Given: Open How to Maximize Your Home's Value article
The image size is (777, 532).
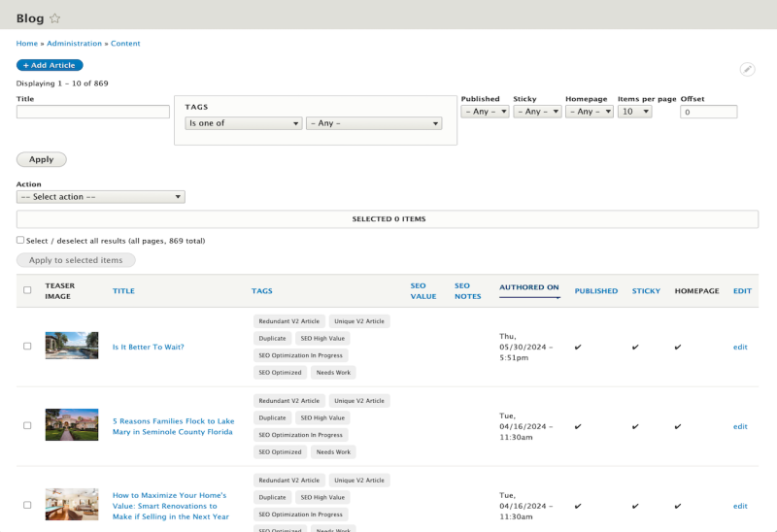Looking at the screenshot, I should (x=171, y=506).
